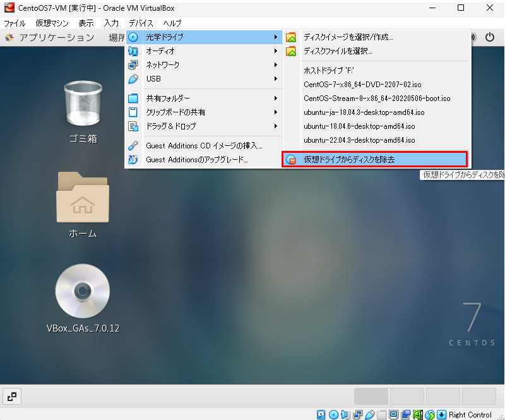
Task: Click the optical disc status bar icon
Action: click(x=333, y=415)
